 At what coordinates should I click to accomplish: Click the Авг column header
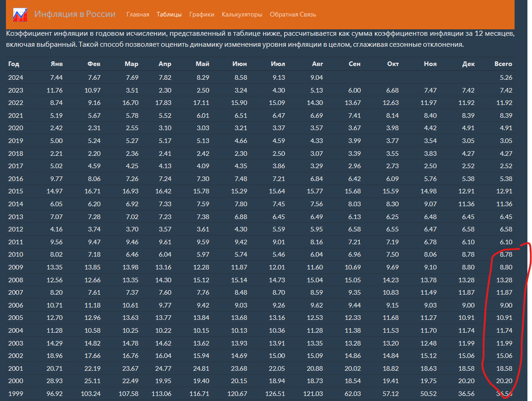[x=317, y=64]
